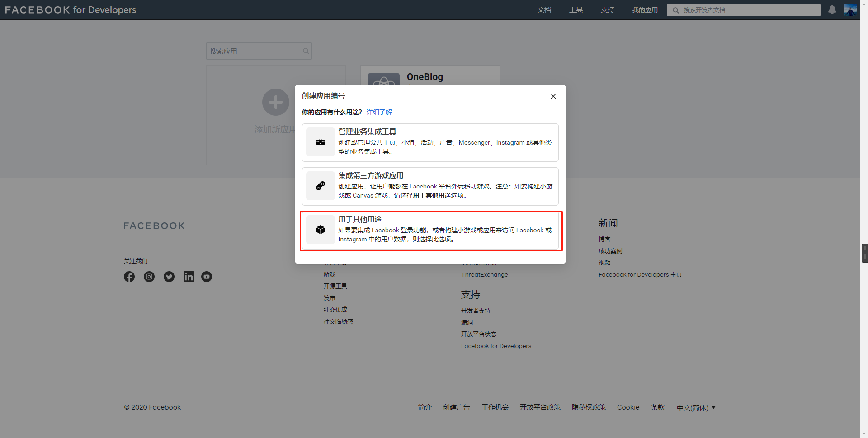Screen dimensions: 868x438
Task: Click search magnifier in top search bar
Action: [675, 10]
